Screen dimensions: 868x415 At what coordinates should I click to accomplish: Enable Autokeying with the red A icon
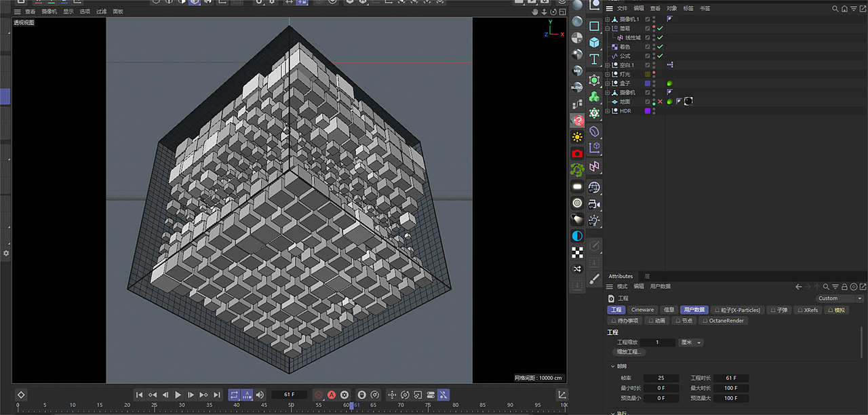332,394
